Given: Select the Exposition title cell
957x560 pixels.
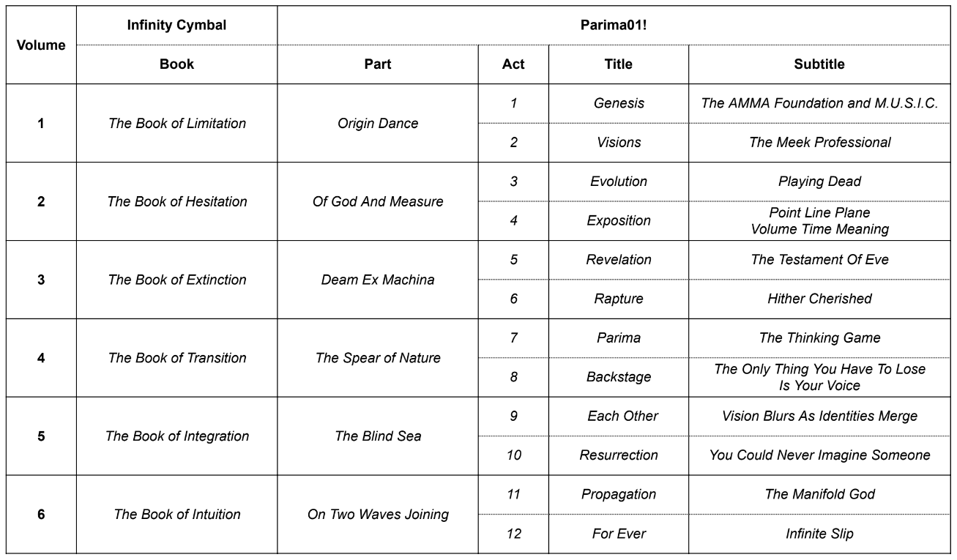Looking at the screenshot, I should (619, 220).
